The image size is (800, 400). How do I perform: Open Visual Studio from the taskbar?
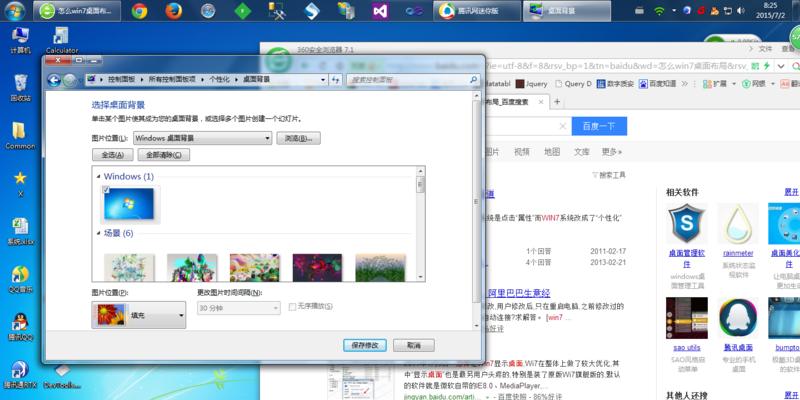[x=380, y=11]
